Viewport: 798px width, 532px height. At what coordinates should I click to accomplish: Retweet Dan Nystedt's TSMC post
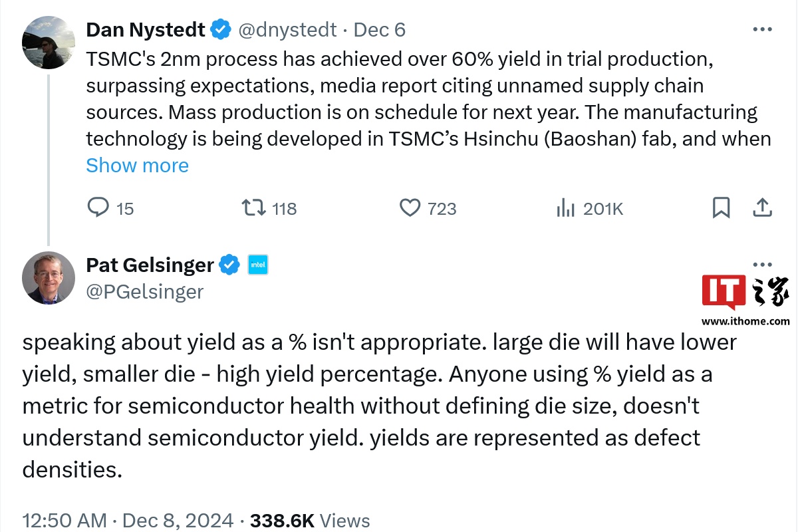tap(269, 209)
